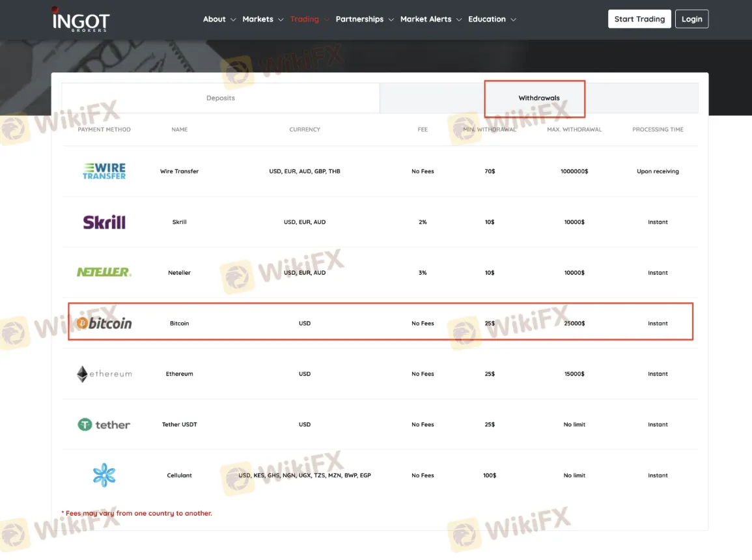Click the Cellulant currency list cell
Viewport: 752px width, 560px height.
305,475
